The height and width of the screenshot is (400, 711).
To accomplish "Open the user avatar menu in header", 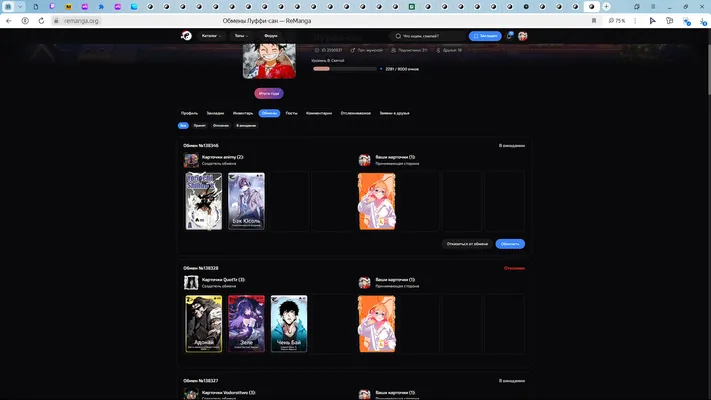I will coord(522,36).
